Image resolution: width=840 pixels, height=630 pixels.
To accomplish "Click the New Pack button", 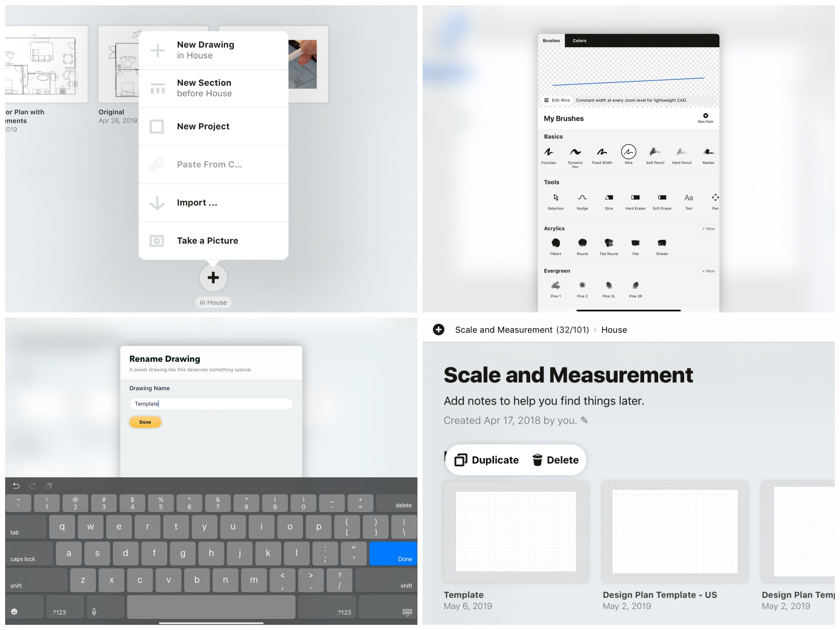I will (706, 118).
